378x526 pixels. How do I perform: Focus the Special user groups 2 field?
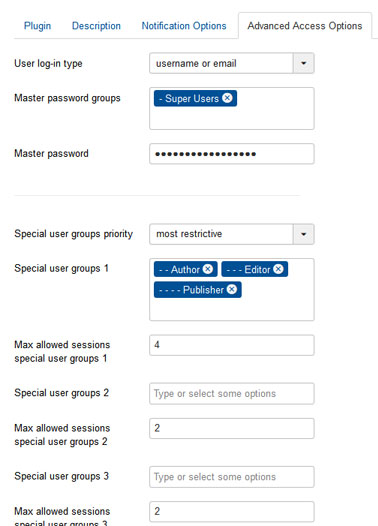coord(232,393)
